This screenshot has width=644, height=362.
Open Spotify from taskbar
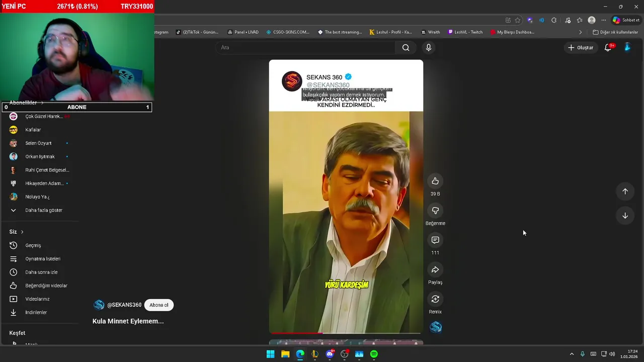coord(374,354)
